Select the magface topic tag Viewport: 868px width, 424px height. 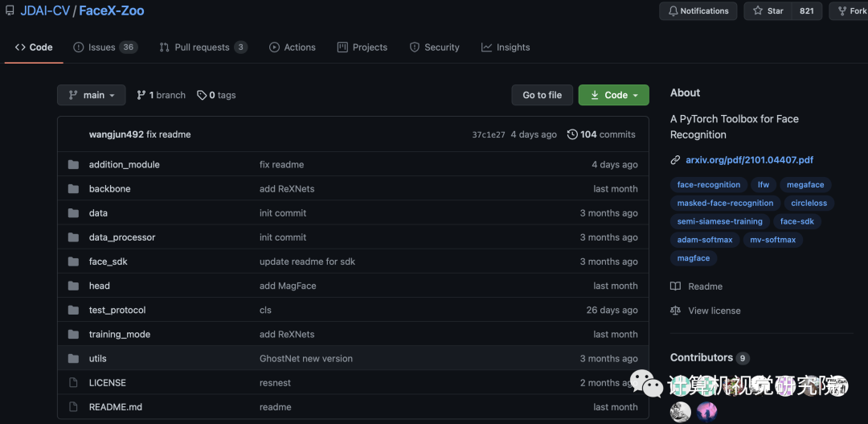pos(694,257)
